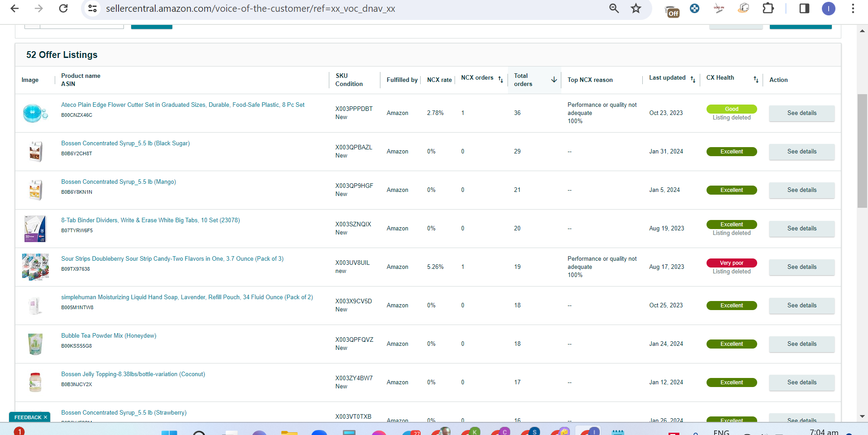This screenshot has width=868, height=435.
Task: See details for the 8-Tab Binder Dividers
Action: (802, 229)
